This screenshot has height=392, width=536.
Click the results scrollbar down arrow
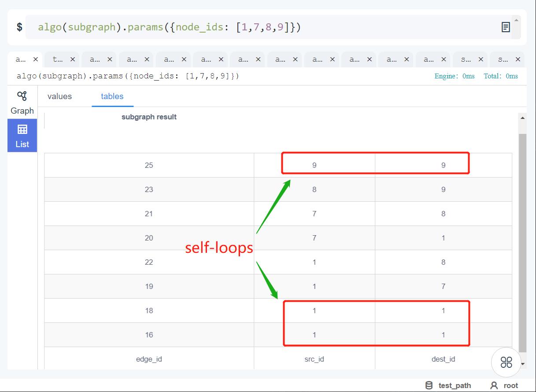[x=523, y=364]
